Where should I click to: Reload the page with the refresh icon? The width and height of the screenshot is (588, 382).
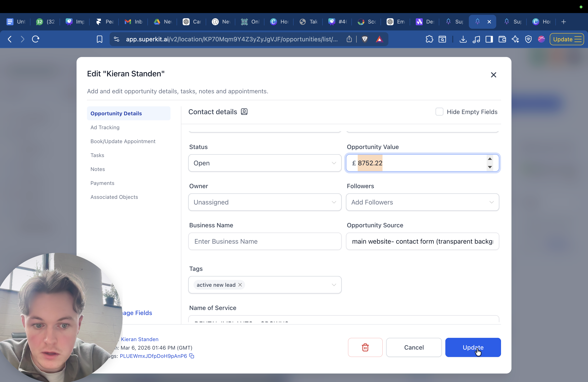click(x=36, y=39)
